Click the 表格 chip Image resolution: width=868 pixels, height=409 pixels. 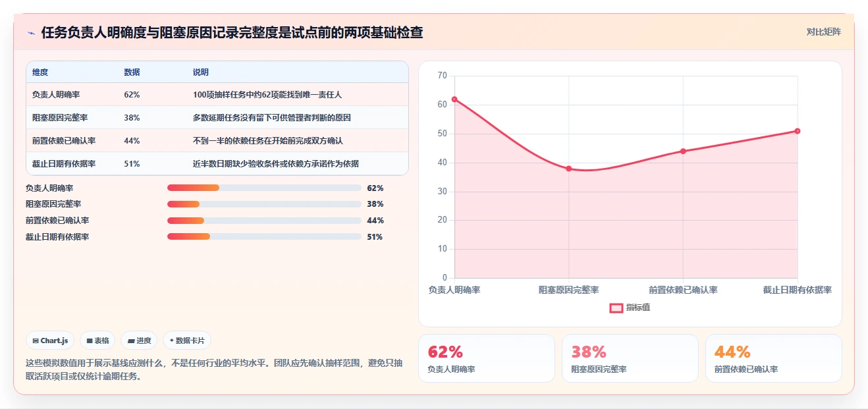[97, 341]
